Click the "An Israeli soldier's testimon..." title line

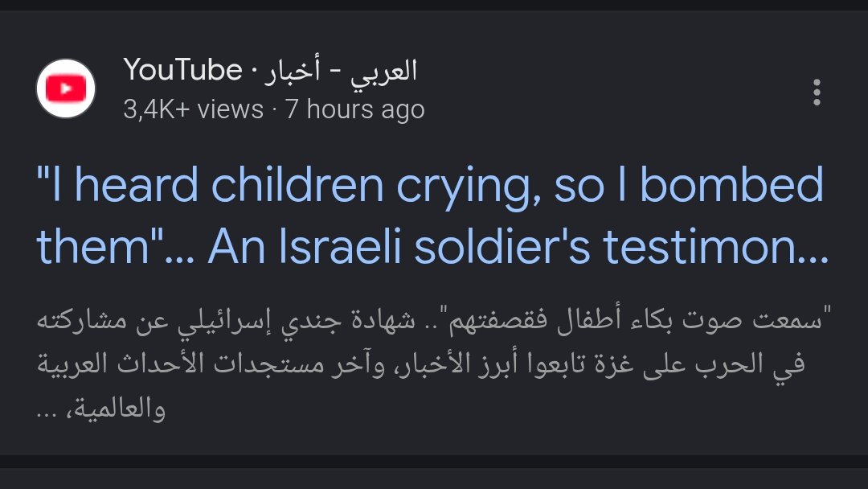click(518, 246)
